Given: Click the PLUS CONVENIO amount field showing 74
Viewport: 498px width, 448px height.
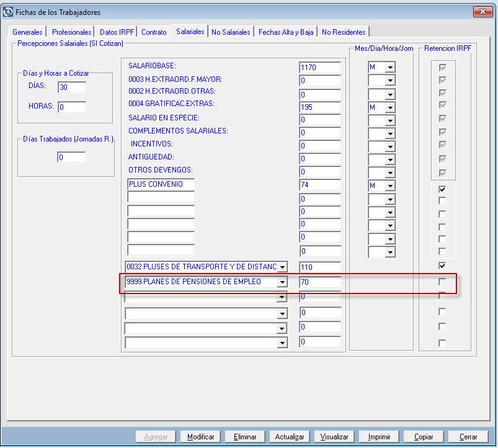Looking at the screenshot, I should click(x=320, y=185).
